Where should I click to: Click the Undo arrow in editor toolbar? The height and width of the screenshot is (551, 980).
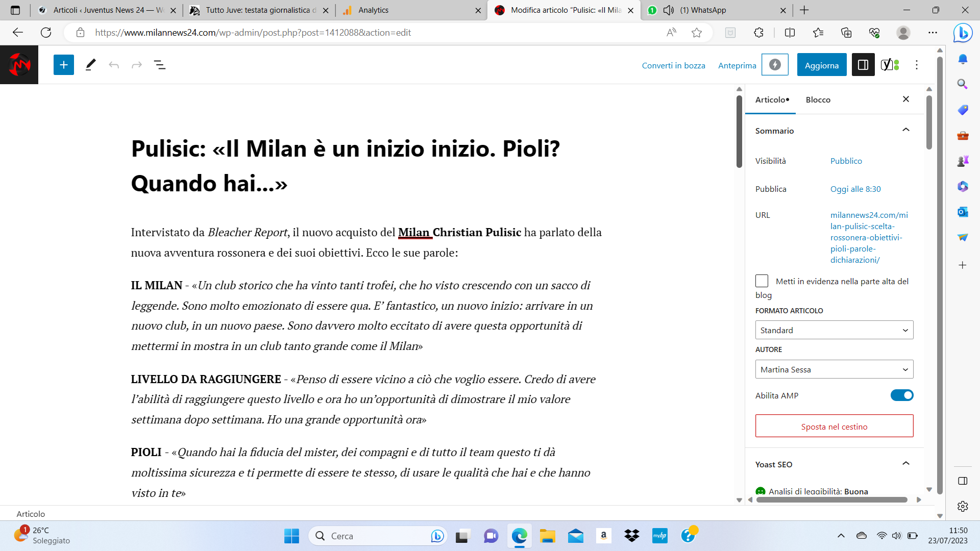(x=114, y=65)
